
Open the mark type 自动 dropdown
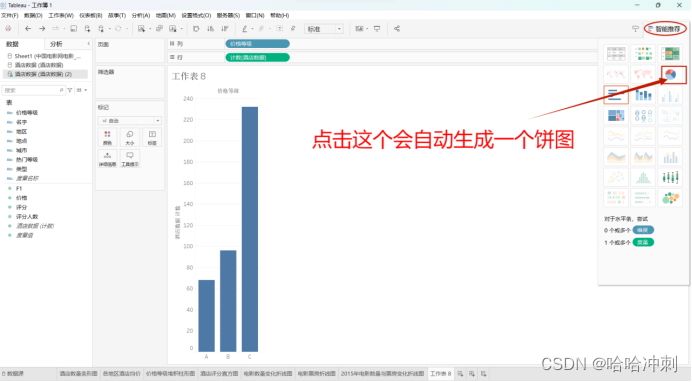pos(130,120)
